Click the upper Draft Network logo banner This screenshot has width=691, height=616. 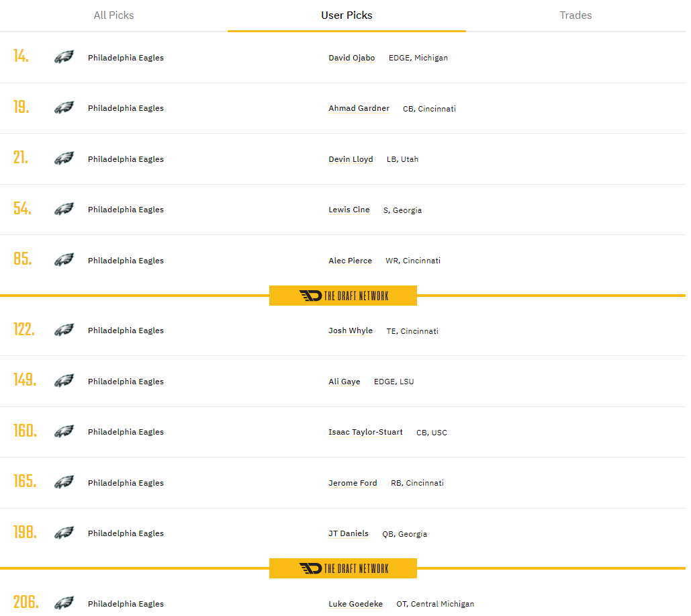click(x=343, y=296)
